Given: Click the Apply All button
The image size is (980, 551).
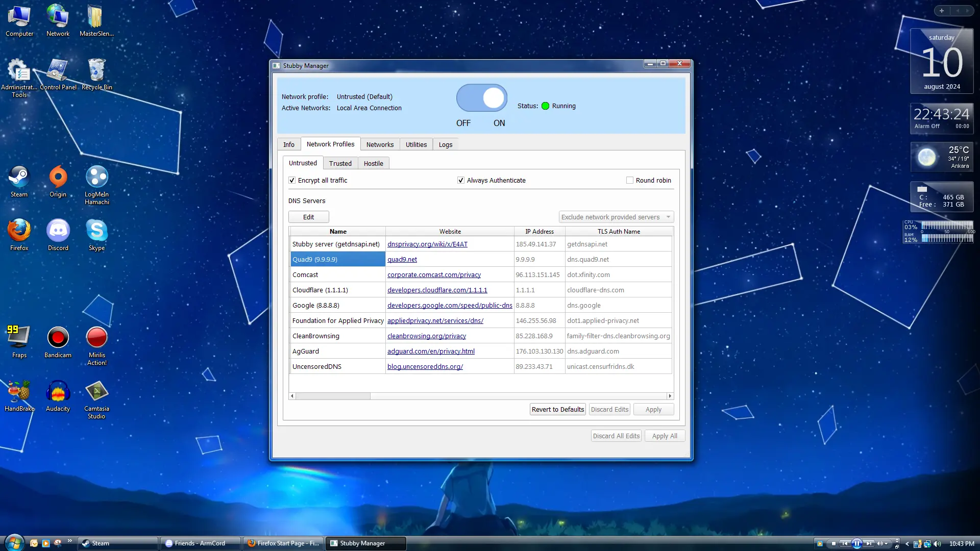Looking at the screenshot, I should click(x=665, y=436).
